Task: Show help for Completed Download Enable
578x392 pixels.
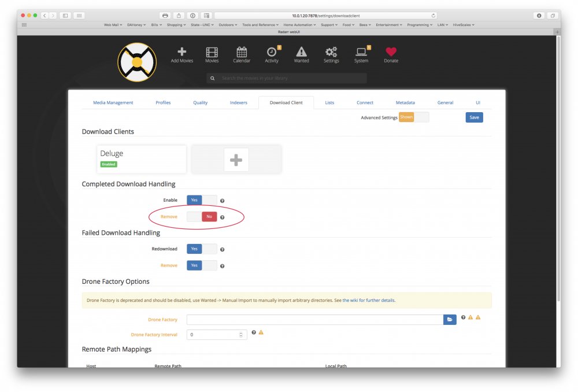Action: [x=223, y=201]
